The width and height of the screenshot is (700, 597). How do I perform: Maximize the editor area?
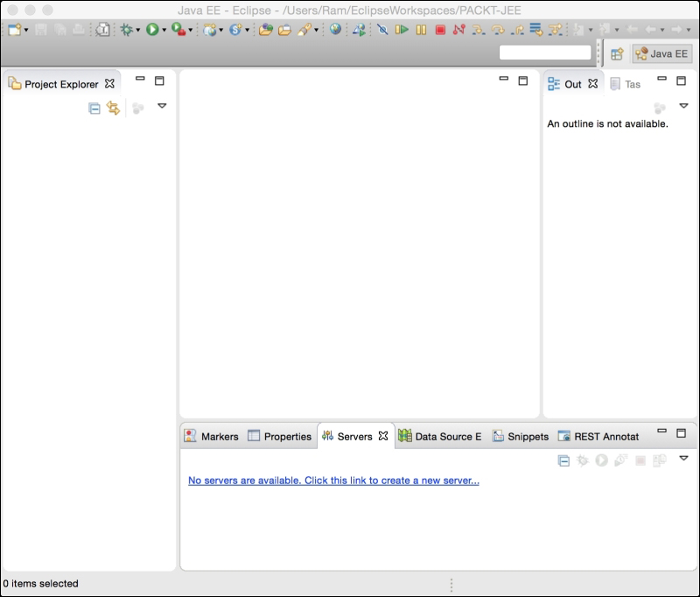[522, 81]
